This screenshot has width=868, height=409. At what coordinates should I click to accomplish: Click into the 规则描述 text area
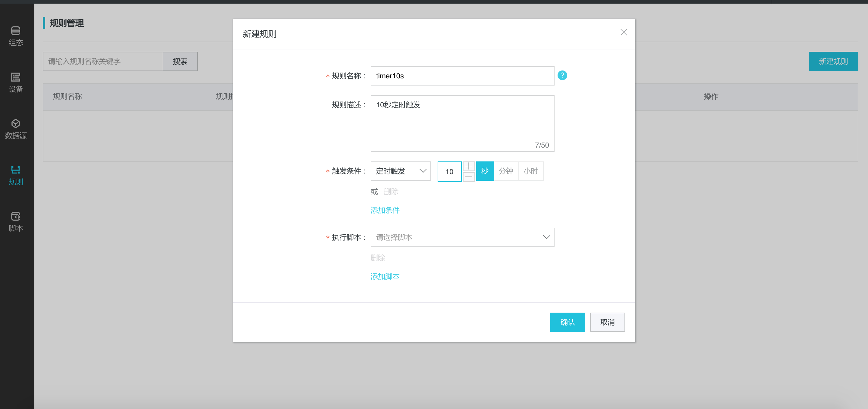point(462,123)
